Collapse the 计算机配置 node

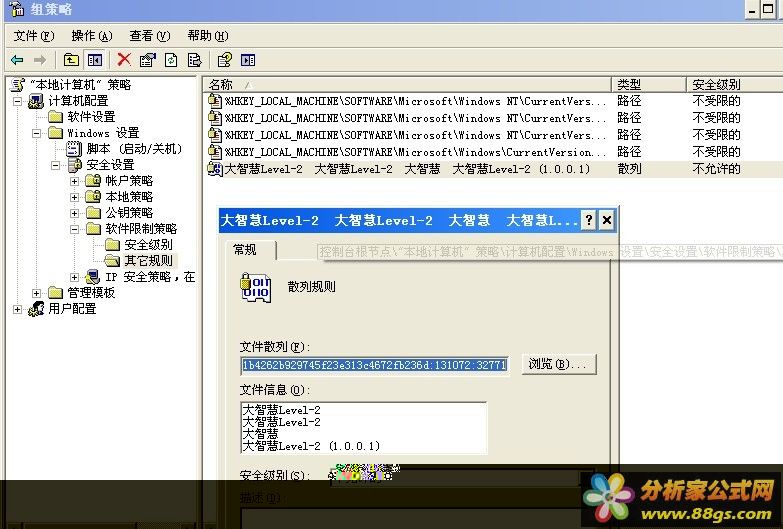click(x=17, y=101)
